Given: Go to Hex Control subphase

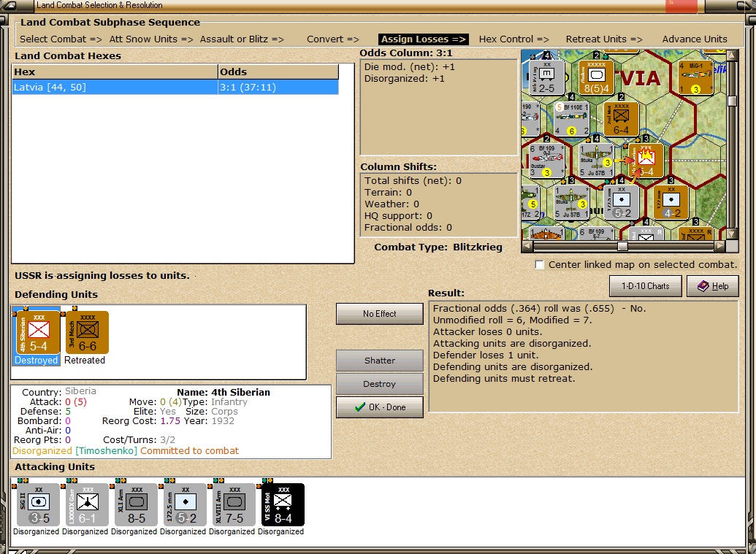Looking at the screenshot, I should (x=514, y=39).
